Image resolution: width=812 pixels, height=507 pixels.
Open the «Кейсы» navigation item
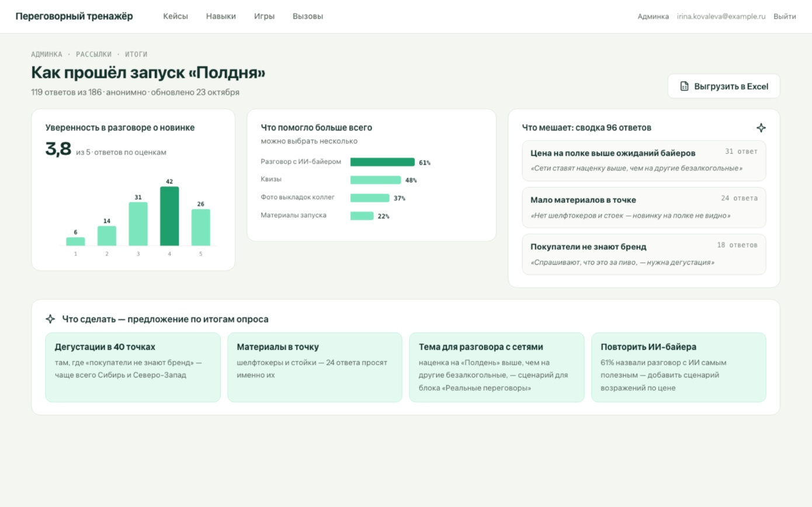point(175,16)
